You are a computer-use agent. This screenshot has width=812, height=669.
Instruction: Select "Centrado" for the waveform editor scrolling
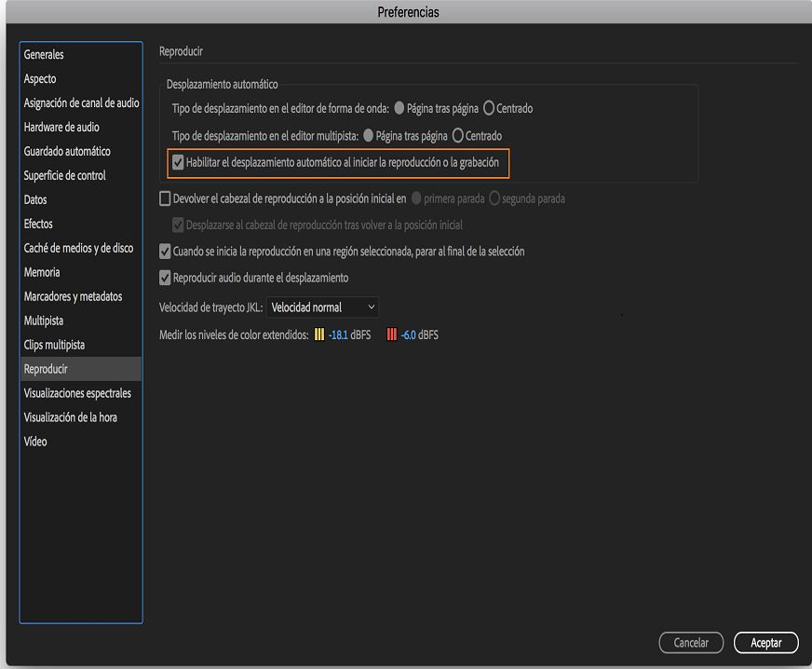(x=491, y=108)
